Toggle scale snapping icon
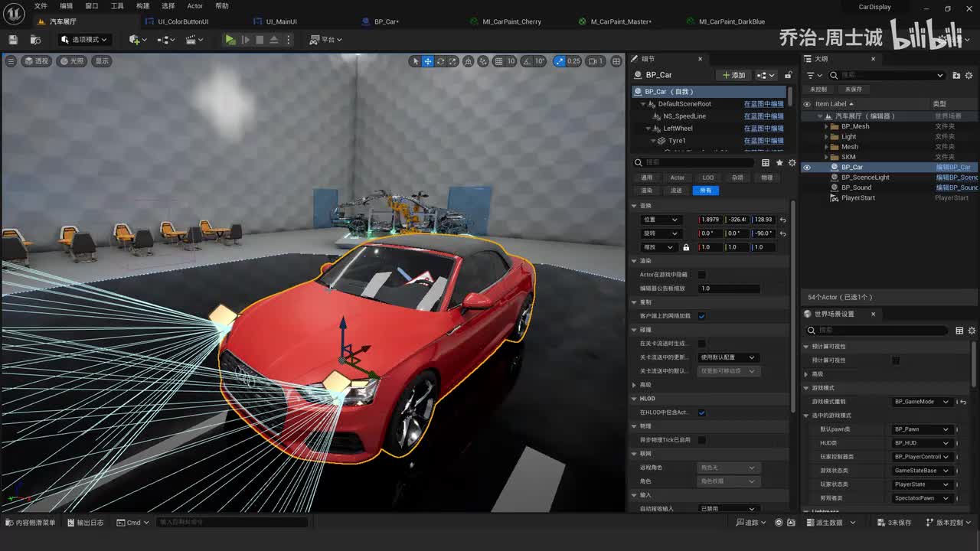This screenshot has height=551, width=980. click(560, 61)
